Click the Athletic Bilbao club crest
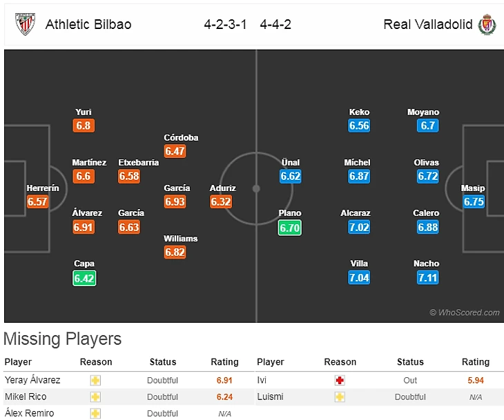Viewport: 504px width, 420px height. tap(25, 24)
